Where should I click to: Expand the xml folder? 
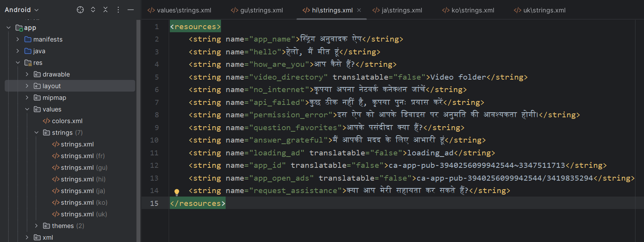[27, 237]
